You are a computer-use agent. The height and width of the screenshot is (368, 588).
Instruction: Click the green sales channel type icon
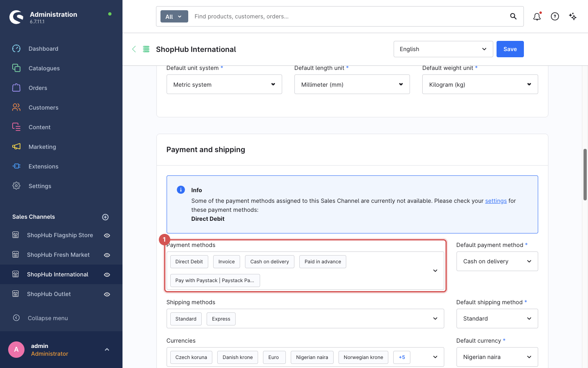pyautogui.click(x=146, y=49)
